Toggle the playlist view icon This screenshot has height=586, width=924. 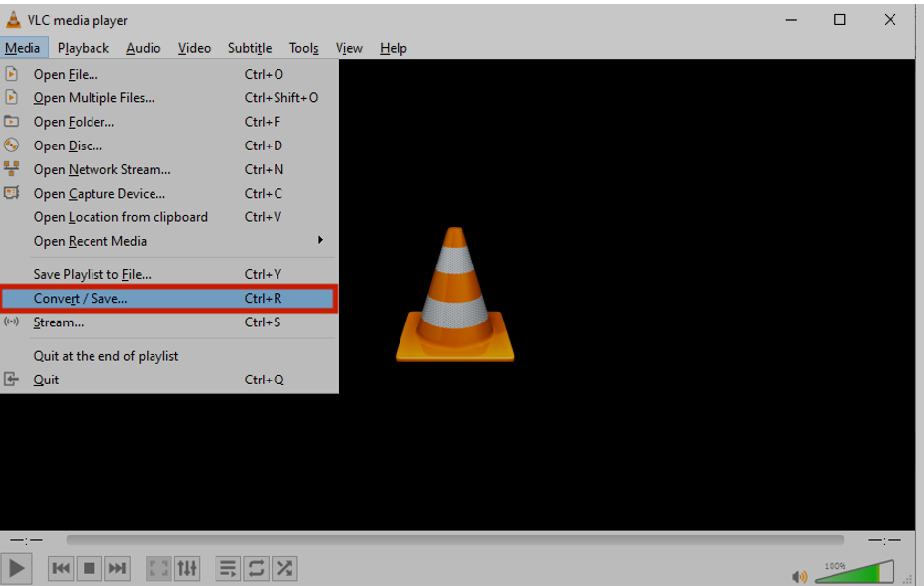click(228, 568)
